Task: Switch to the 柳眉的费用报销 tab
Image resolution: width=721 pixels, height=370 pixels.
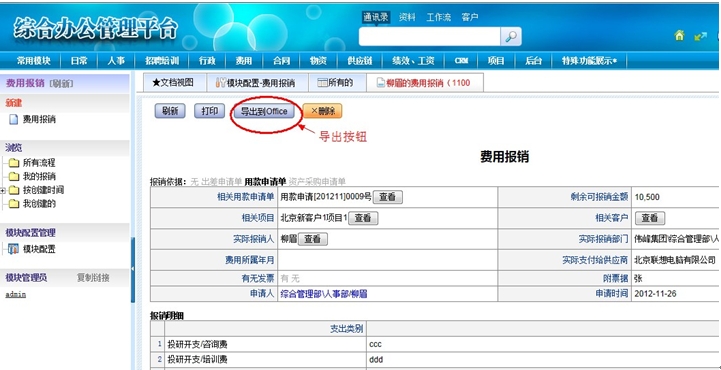Action: (424, 83)
